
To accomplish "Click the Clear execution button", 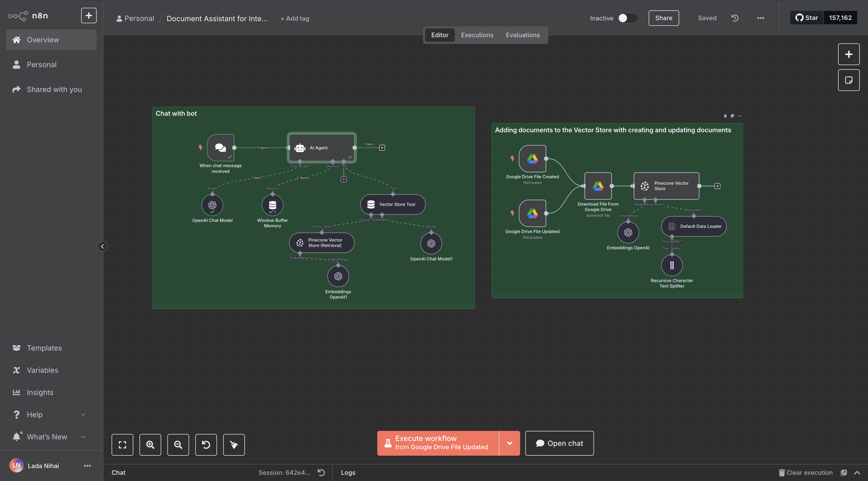I will click(x=806, y=472).
